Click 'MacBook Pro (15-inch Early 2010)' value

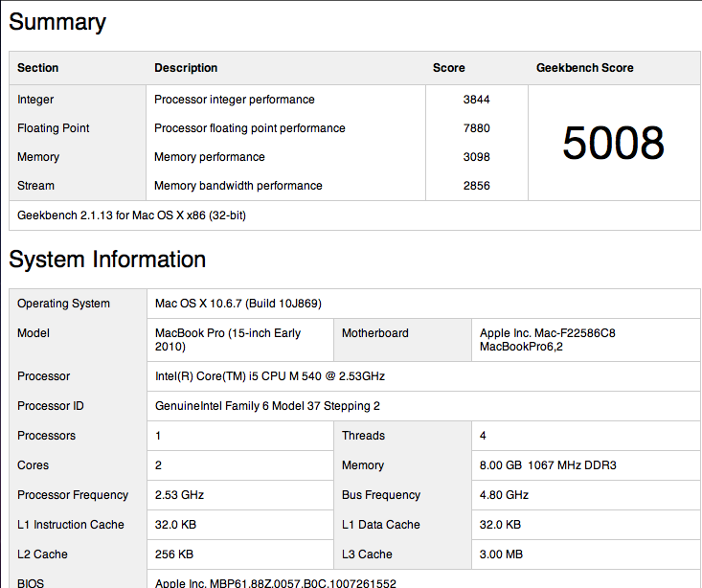227,340
